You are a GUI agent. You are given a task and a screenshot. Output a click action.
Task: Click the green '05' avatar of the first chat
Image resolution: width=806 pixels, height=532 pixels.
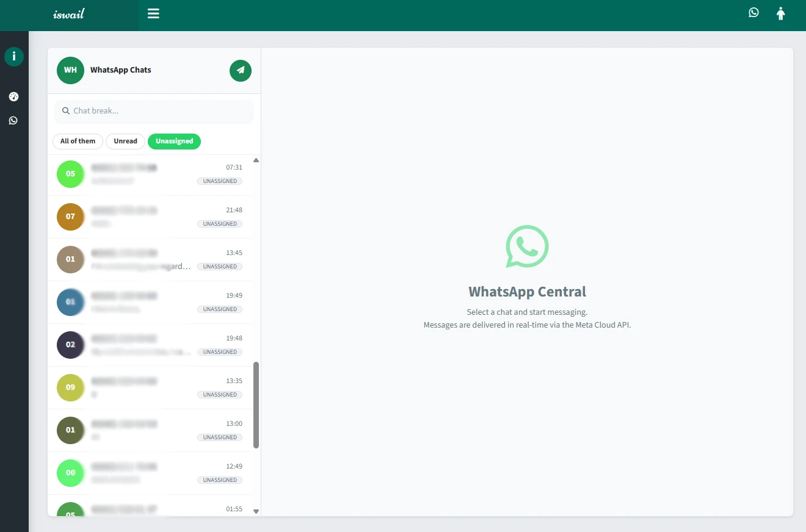coord(70,174)
